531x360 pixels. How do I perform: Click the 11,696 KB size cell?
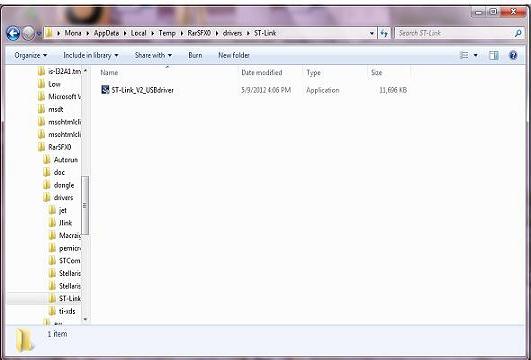click(393, 90)
